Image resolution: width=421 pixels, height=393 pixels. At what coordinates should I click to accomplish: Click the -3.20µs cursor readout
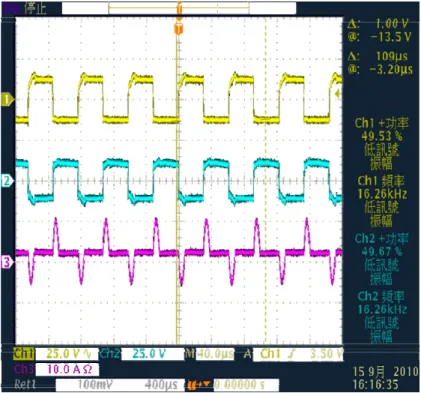point(391,69)
